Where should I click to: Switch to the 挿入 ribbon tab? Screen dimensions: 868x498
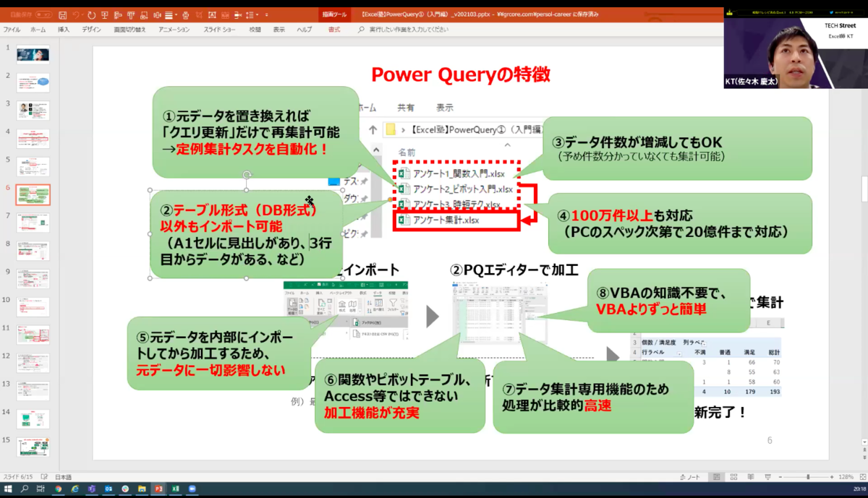[64, 30]
